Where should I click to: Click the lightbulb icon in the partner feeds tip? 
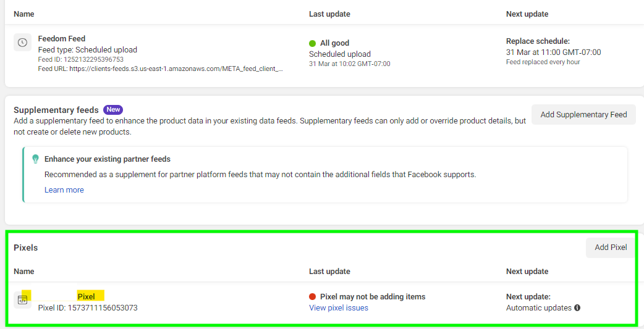pos(36,159)
